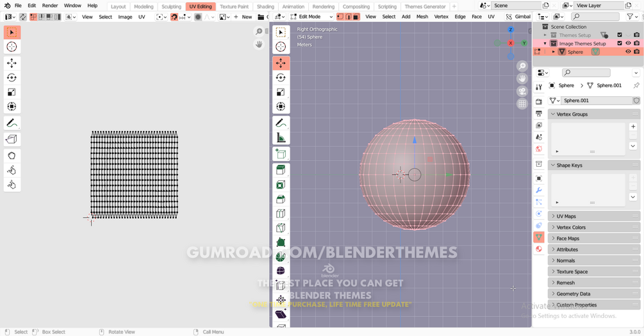Select the UV editor Rotate tool
644x336 pixels.
[12, 78]
